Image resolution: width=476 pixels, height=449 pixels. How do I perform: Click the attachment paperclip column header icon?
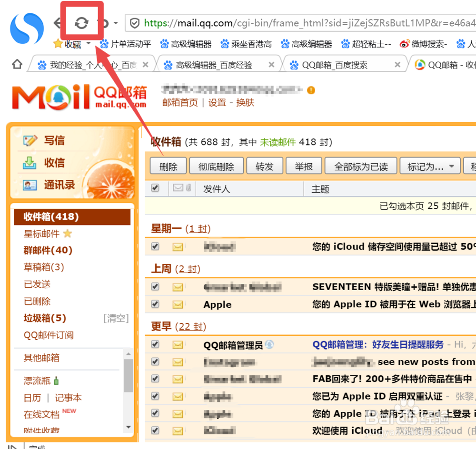pyautogui.click(x=188, y=188)
